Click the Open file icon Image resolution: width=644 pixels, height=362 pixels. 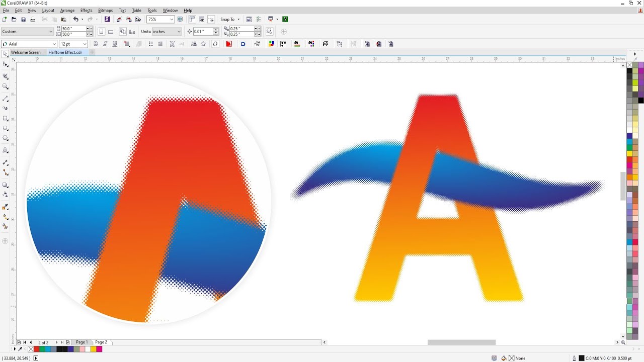click(14, 19)
